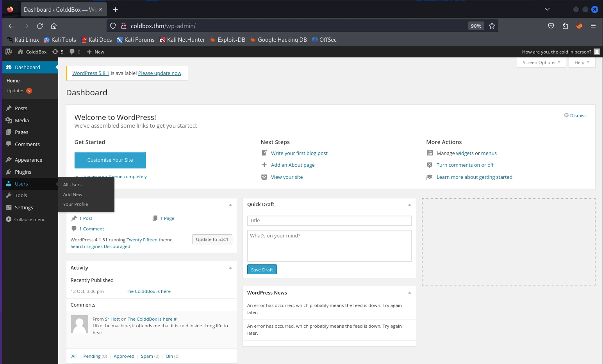603x364 pixels.
Task: Collapse the Quick Draft widget
Action: pyautogui.click(x=409, y=205)
